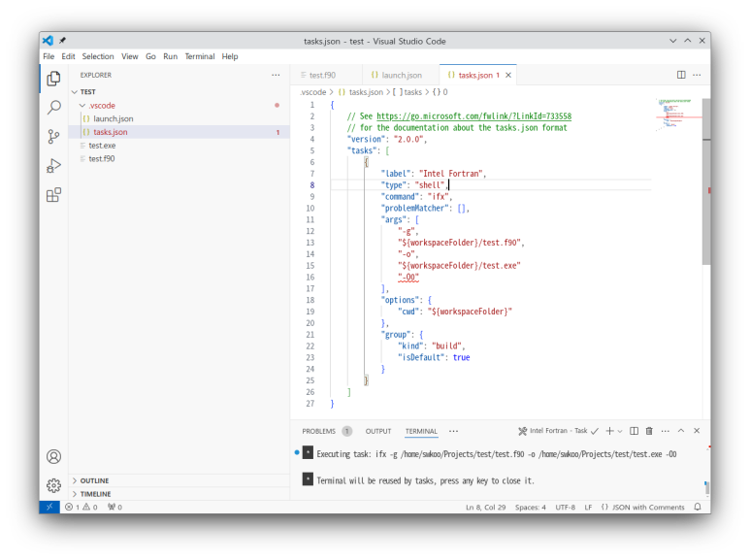The image size is (750, 560).
Task: Click the tasks array breadcrumb item
Action: pos(408,92)
